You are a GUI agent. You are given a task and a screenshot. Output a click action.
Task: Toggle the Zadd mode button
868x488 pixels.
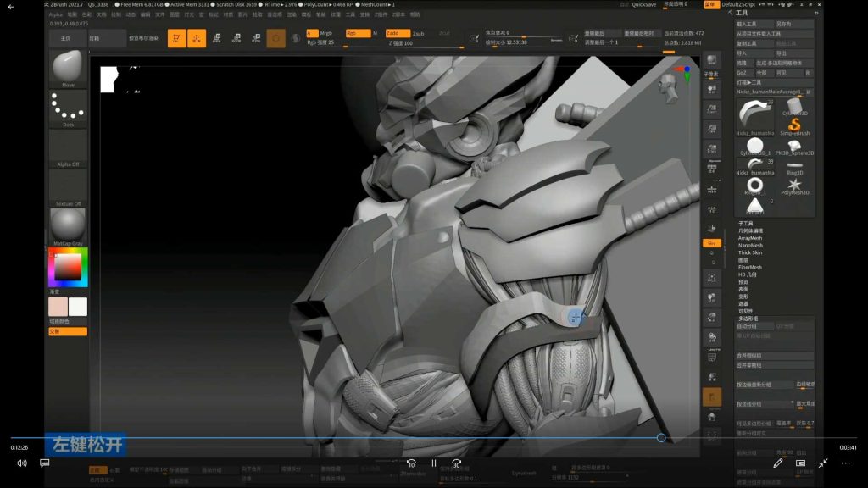pos(398,33)
